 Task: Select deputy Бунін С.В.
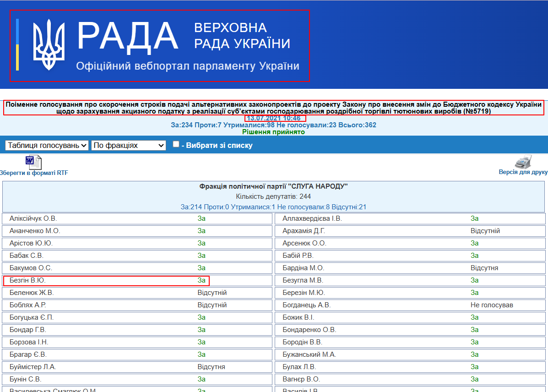(25, 379)
